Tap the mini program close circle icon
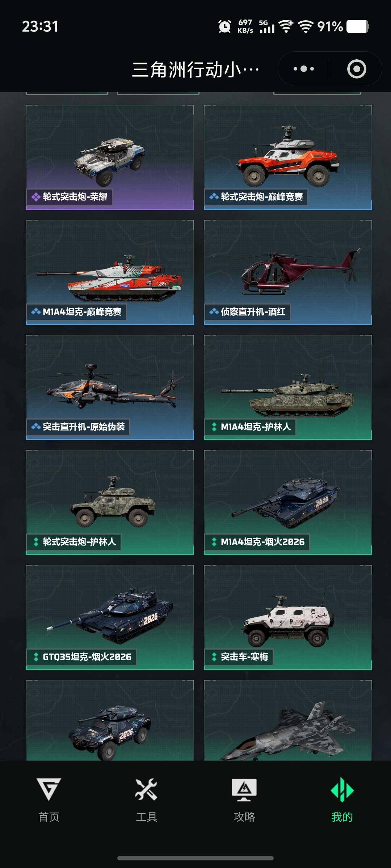 [357, 69]
